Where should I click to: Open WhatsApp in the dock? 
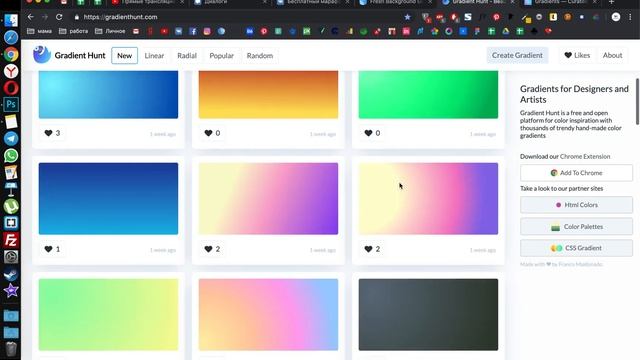[x=11, y=156]
